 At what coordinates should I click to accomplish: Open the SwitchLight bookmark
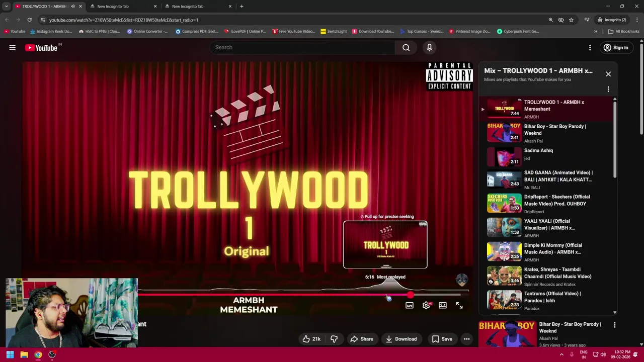point(334,31)
